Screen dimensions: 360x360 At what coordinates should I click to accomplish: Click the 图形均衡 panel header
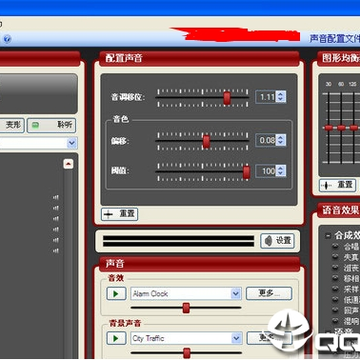[339, 58]
